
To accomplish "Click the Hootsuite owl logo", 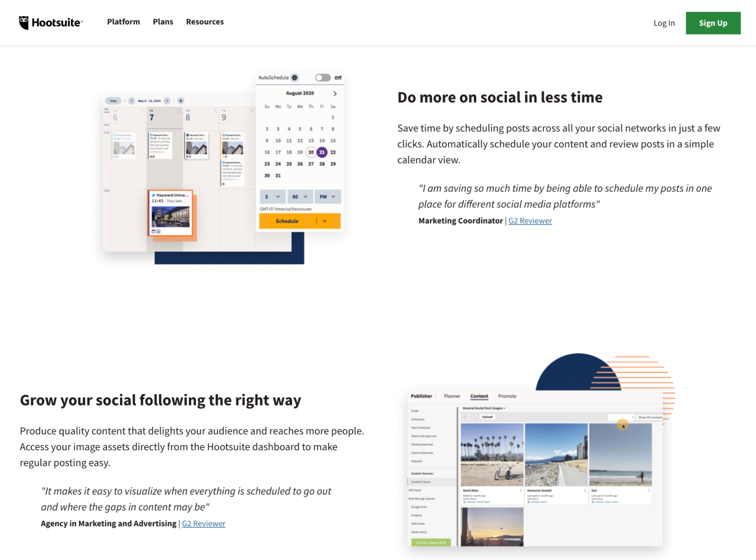I will [23, 22].
